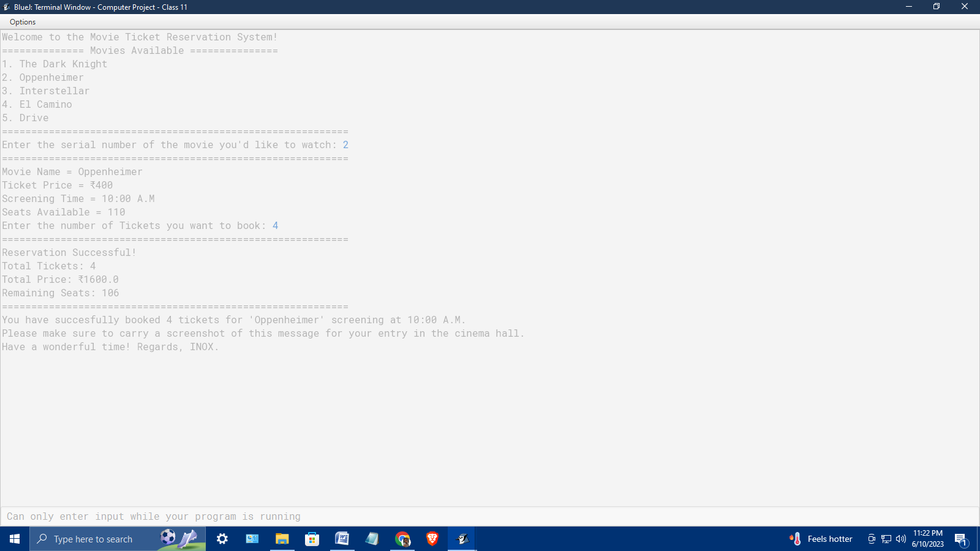Image resolution: width=980 pixels, height=551 pixels.
Task: Open File Explorer from the taskbar
Action: pos(282,539)
